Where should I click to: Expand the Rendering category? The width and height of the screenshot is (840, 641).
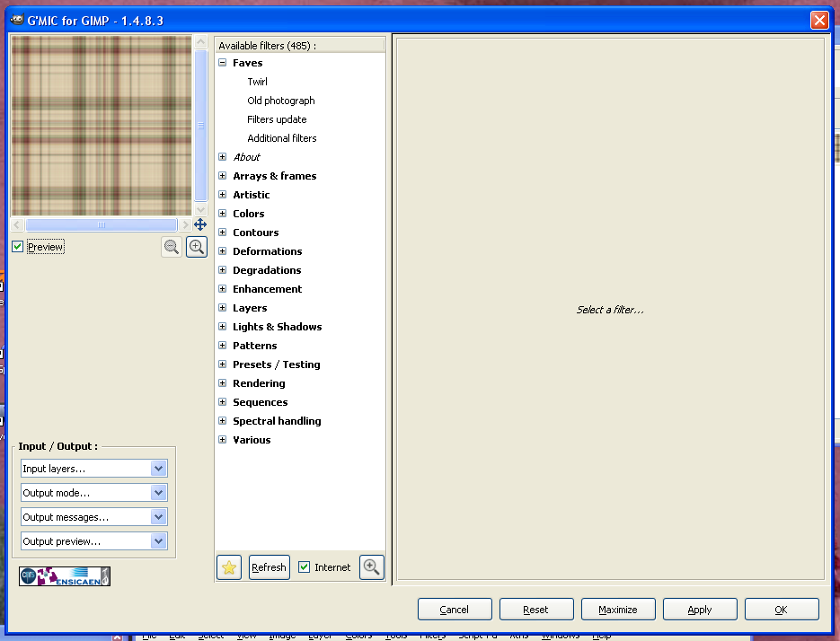[x=222, y=382]
